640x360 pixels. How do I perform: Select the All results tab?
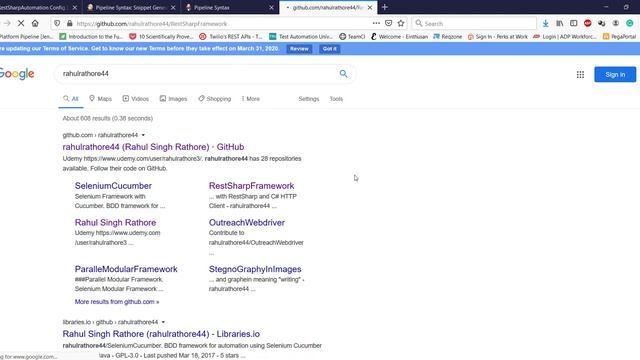tap(71, 99)
